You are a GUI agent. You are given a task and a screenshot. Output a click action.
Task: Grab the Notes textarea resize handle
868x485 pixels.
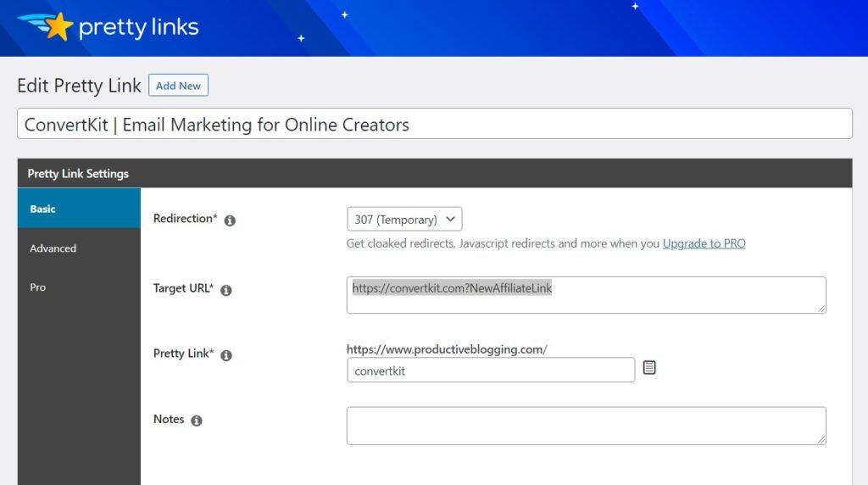coord(821,439)
